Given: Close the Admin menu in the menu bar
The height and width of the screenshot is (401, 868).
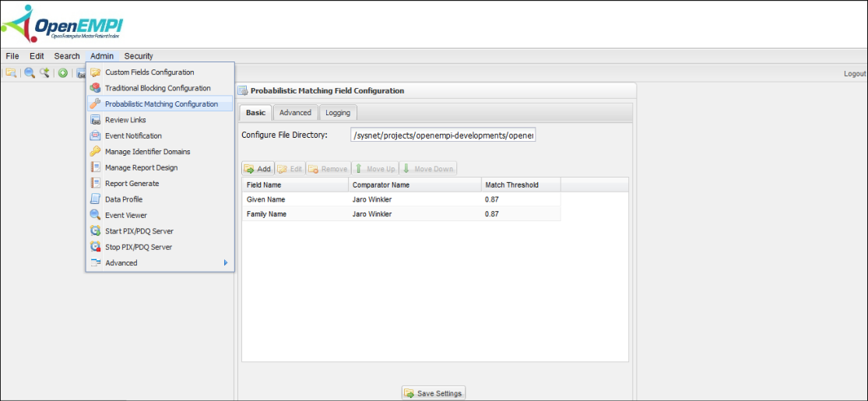Looking at the screenshot, I should 102,56.
